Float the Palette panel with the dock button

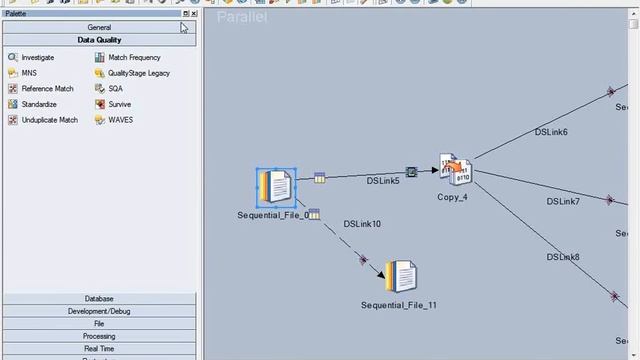point(186,13)
